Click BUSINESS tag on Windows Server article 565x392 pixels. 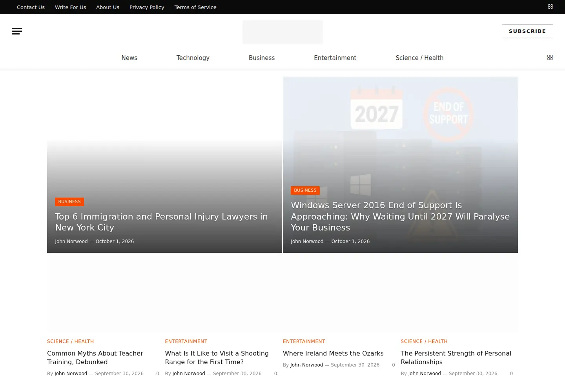(x=305, y=191)
